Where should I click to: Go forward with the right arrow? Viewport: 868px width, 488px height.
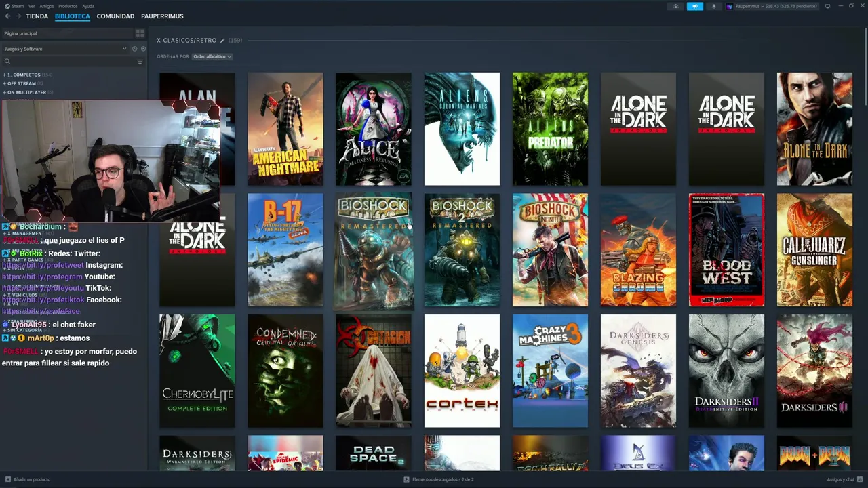[18, 16]
